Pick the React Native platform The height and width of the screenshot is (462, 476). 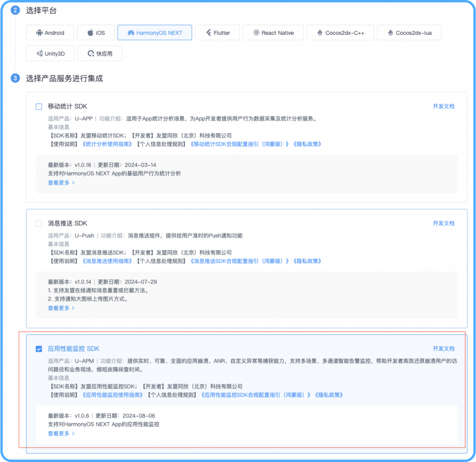(273, 33)
